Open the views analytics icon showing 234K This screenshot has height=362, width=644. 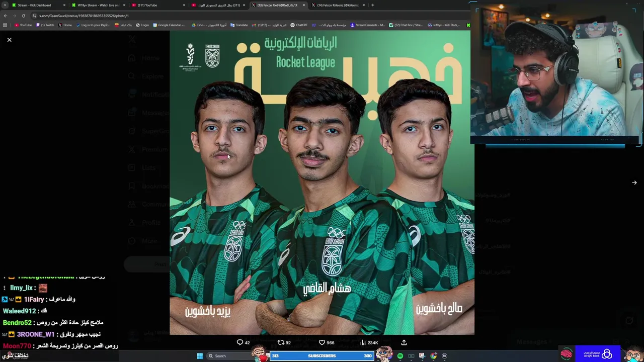tap(363, 342)
